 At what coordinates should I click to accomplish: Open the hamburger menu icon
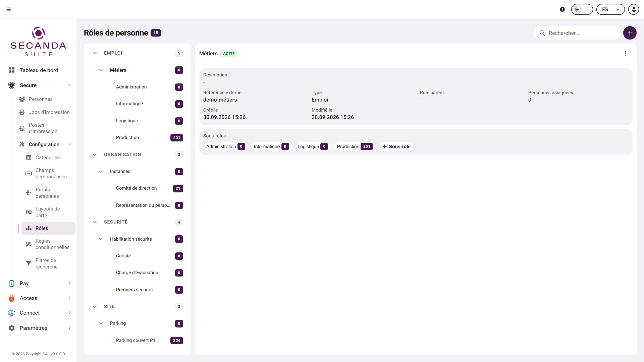point(9,9)
